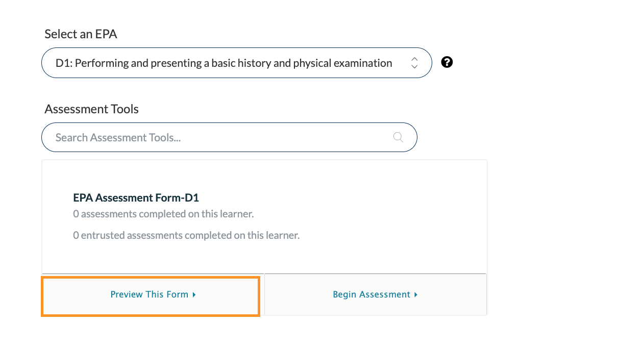The width and height of the screenshot is (644, 348).
Task: Click the question mark help icon
Action: tap(447, 62)
